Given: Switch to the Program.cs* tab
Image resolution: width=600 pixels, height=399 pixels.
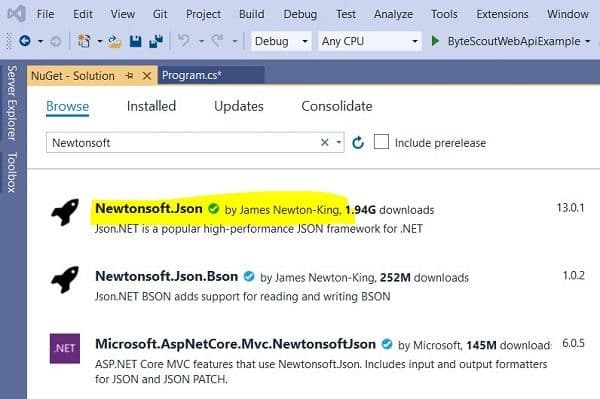Looking at the screenshot, I should 211,75.
